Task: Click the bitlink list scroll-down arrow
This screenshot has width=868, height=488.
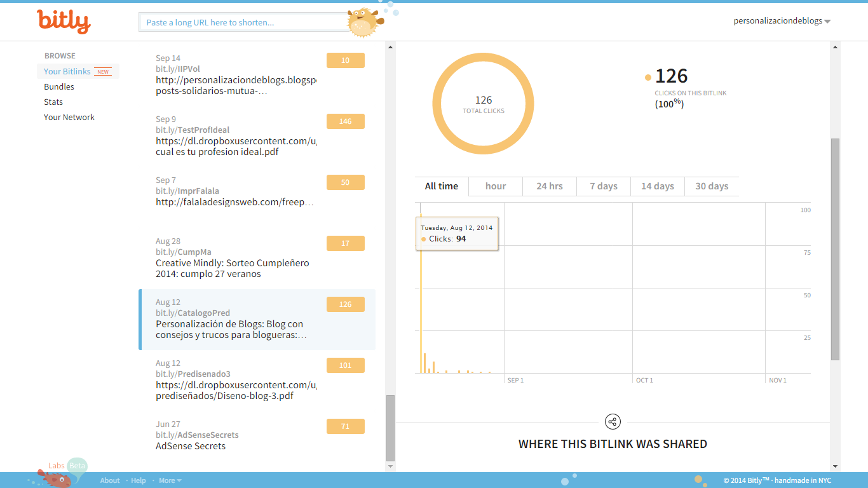Action: point(390,466)
